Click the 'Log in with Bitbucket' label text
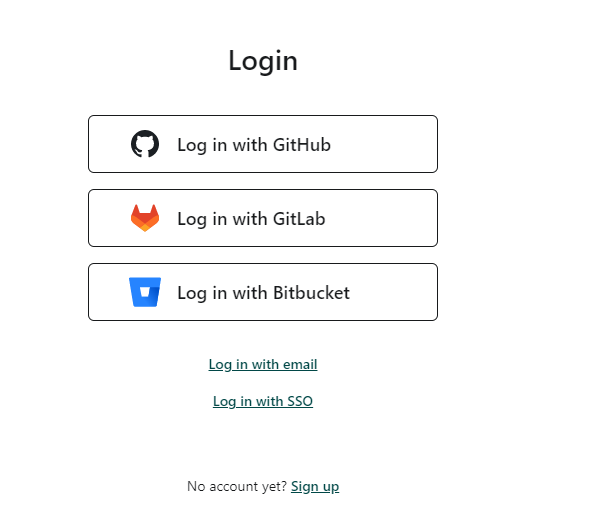The height and width of the screenshot is (518, 601). coord(263,293)
